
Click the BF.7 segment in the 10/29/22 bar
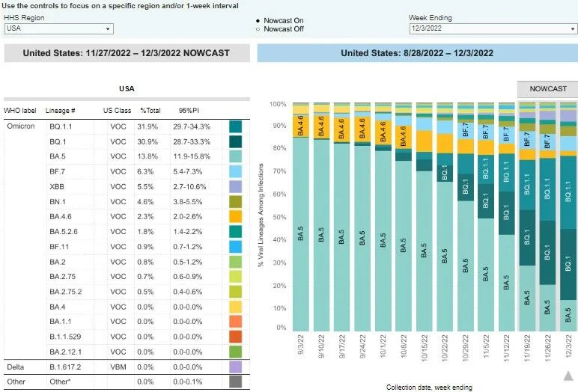click(x=465, y=130)
